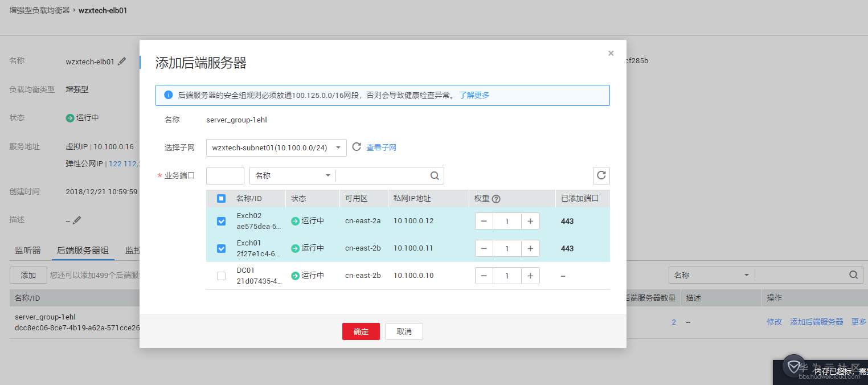Toggle the select-all checkbox in the table header

(221, 198)
